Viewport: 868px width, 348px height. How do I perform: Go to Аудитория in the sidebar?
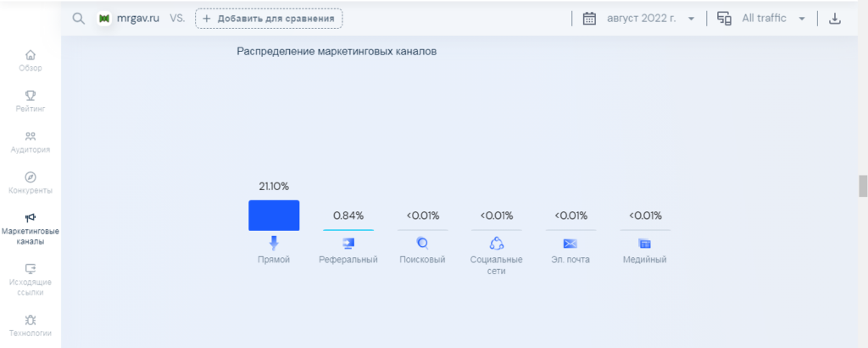point(31,143)
